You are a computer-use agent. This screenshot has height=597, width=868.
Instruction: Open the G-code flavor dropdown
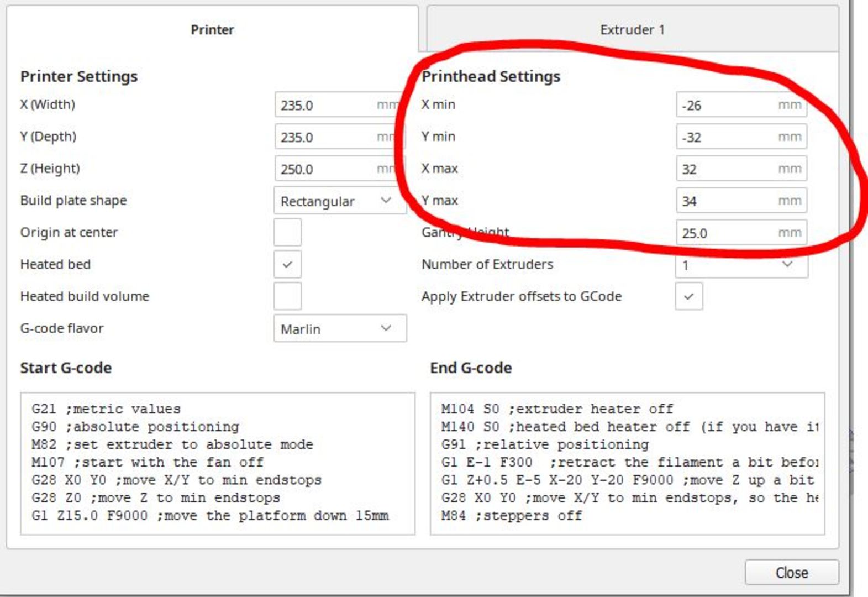click(x=339, y=329)
